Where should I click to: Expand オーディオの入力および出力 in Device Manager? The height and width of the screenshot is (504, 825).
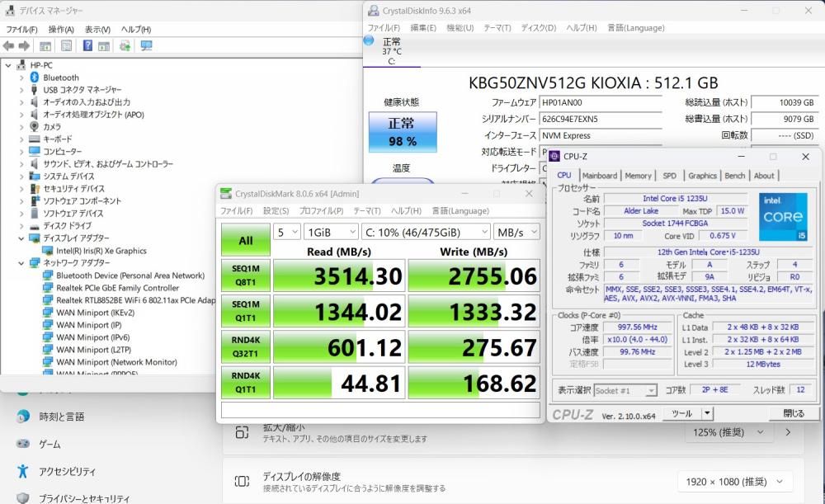21,102
